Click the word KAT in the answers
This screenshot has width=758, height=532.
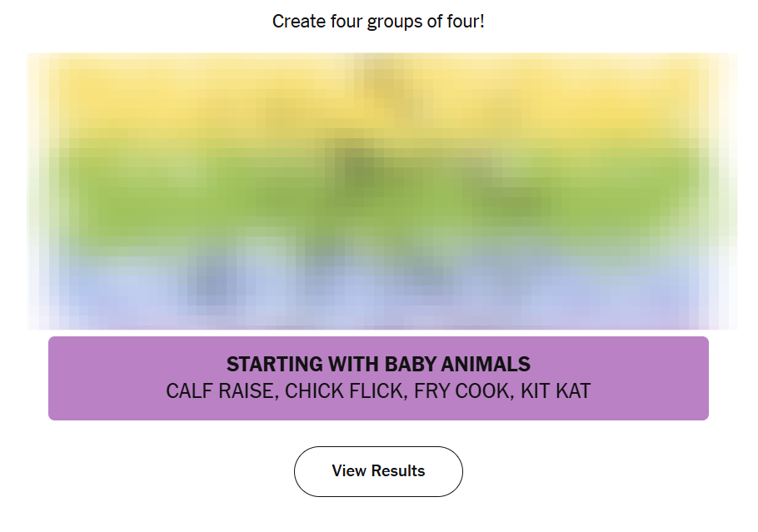pyautogui.click(x=572, y=391)
